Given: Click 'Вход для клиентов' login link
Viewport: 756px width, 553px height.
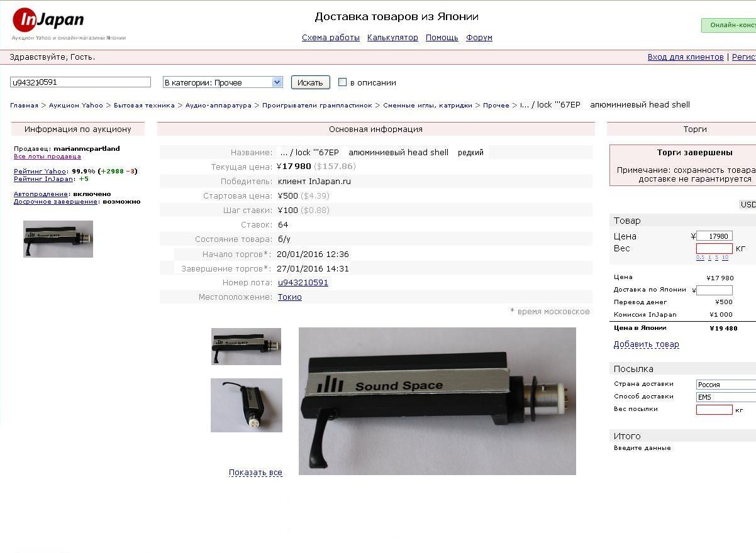Looking at the screenshot, I should tap(686, 57).
